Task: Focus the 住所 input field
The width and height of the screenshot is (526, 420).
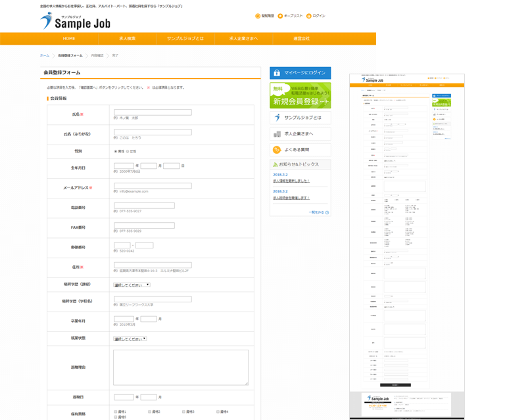Action: 153,265
